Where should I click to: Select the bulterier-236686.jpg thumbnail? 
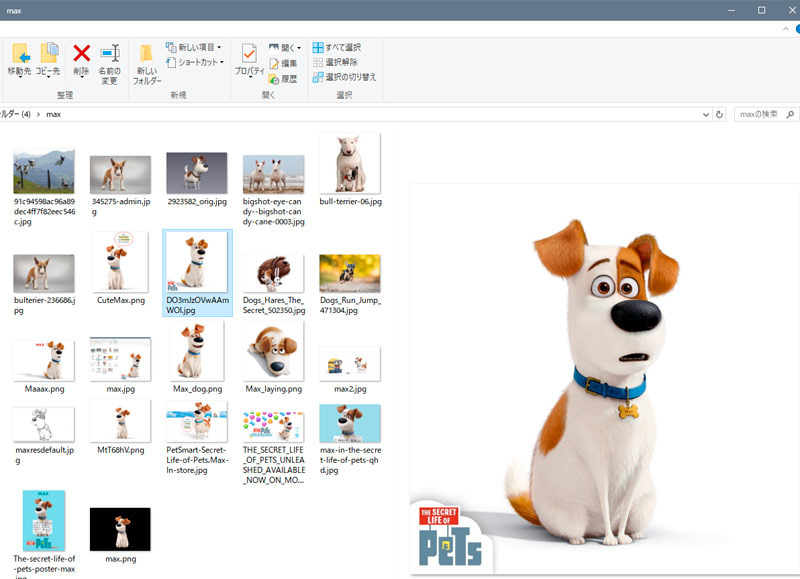click(44, 273)
